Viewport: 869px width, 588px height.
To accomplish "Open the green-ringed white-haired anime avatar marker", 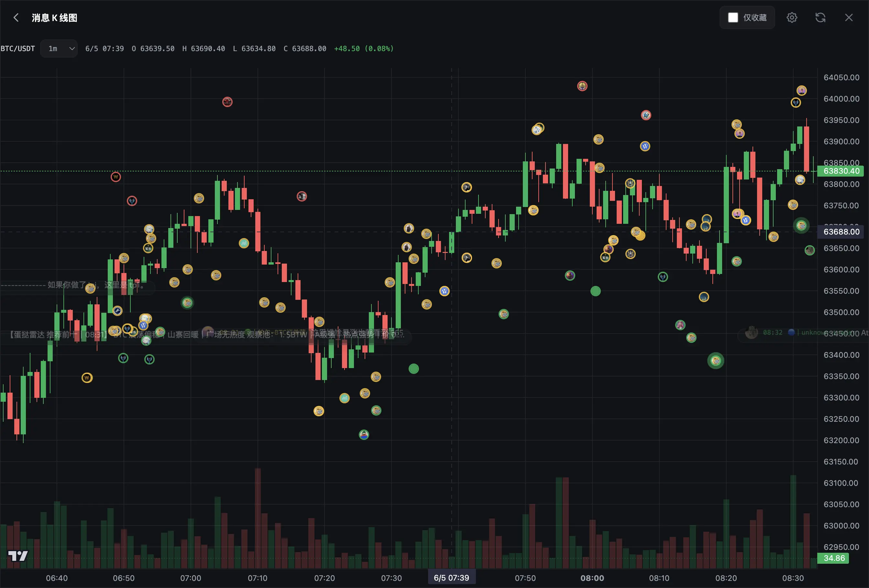I will point(146,341).
